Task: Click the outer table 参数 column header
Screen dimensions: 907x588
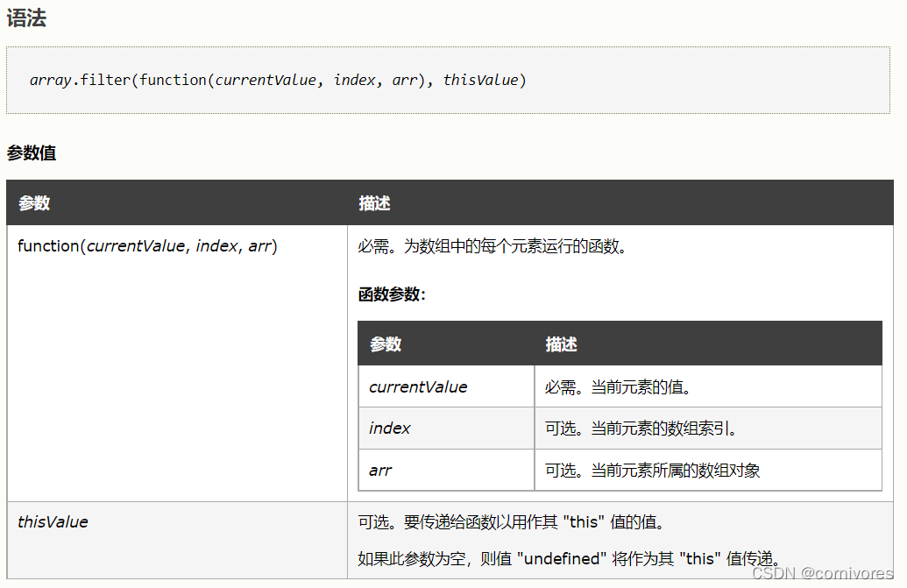Action: pyautogui.click(x=34, y=202)
